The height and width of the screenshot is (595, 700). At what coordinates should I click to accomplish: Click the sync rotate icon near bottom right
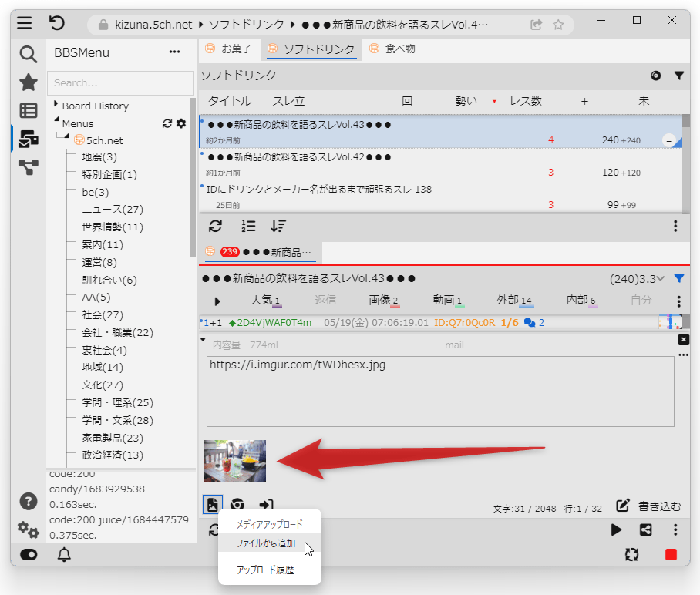pyautogui.click(x=631, y=554)
